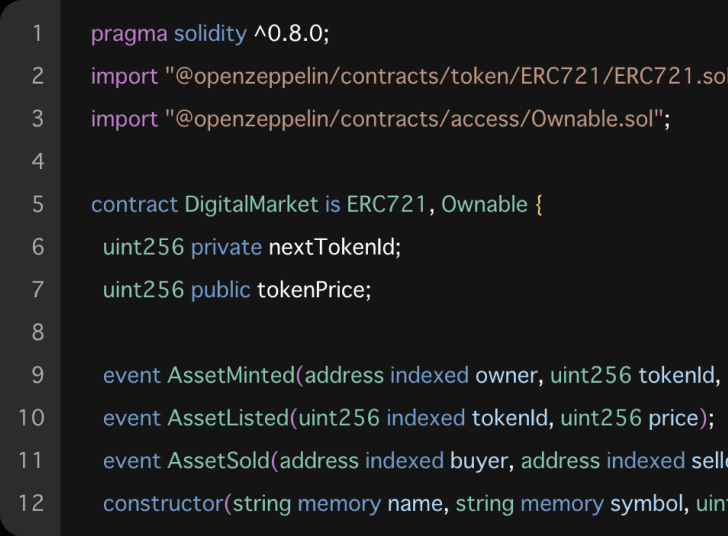The height and width of the screenshot is (536, 728).
Task: Click line number 12 in gutter
Action: pyautogui.click(x=31, y=503)
